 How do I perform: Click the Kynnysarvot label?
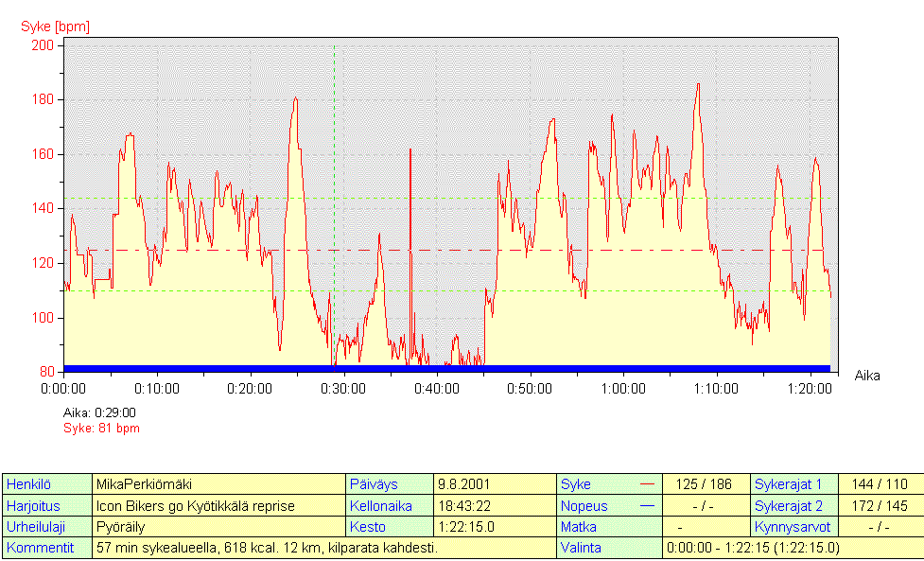[793, 526]
